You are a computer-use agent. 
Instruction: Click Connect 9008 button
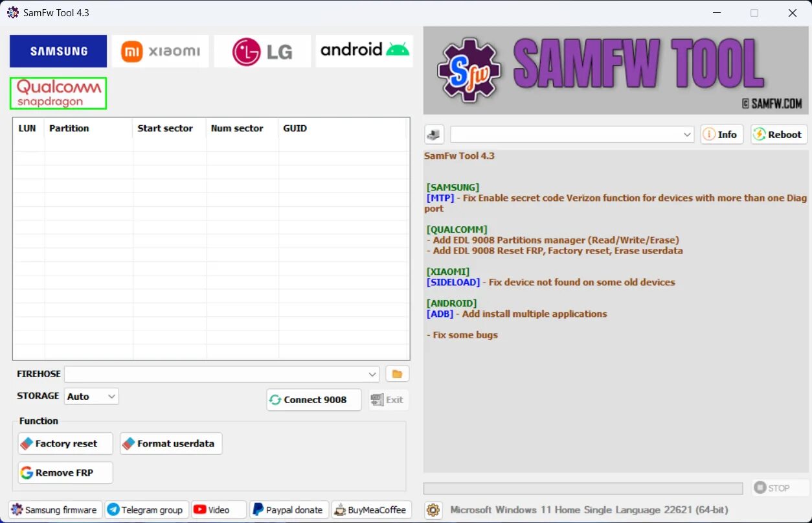point(314,400)
